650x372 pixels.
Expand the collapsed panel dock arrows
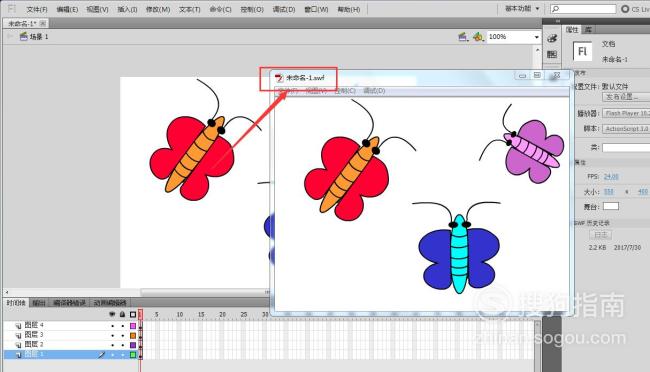[x=558, y=21]
